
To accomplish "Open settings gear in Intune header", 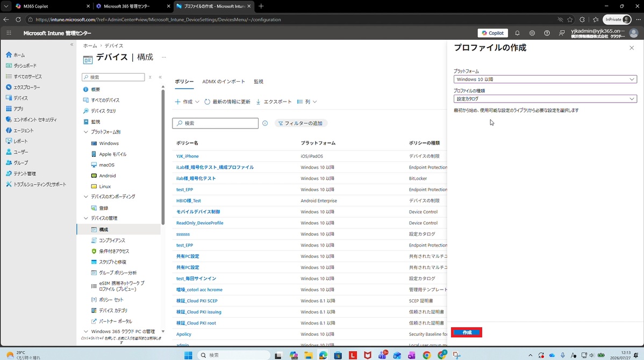I will [x=532, y=33].
